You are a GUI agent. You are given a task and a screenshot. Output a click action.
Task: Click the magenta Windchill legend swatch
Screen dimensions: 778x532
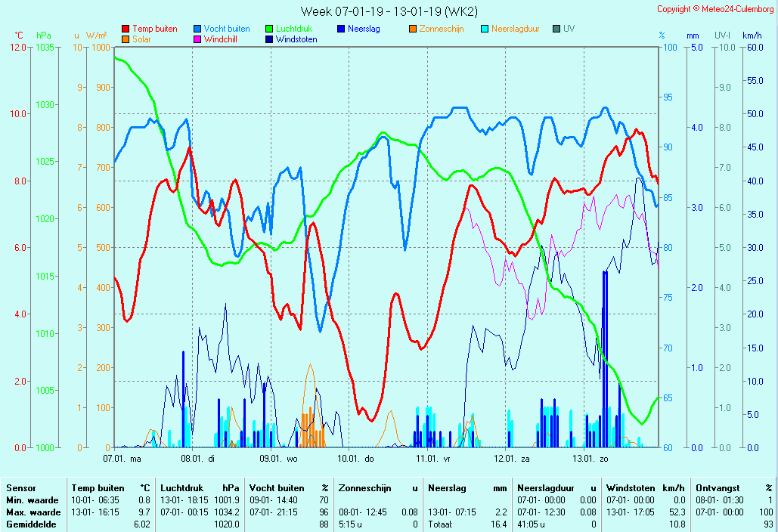[x=197, y=39]
